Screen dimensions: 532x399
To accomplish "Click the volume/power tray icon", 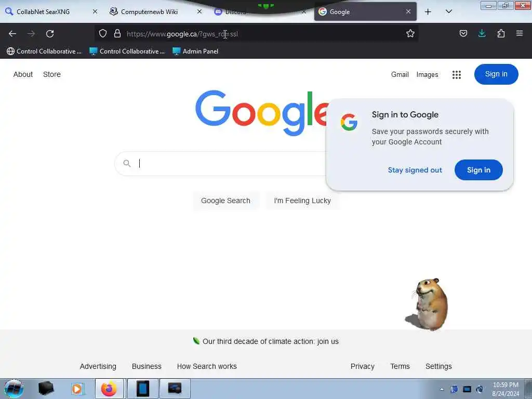I will 480,389.
